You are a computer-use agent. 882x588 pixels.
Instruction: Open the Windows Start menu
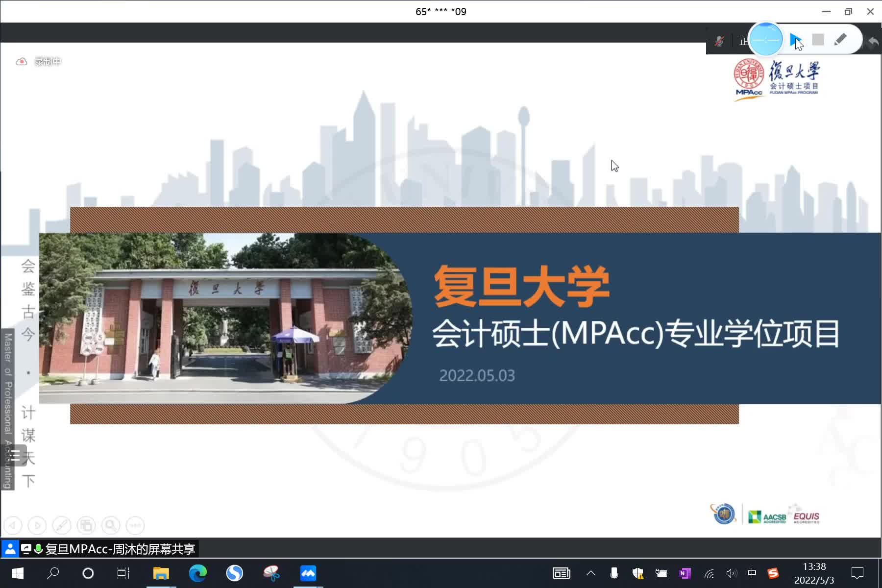click(x=16, y=573)
